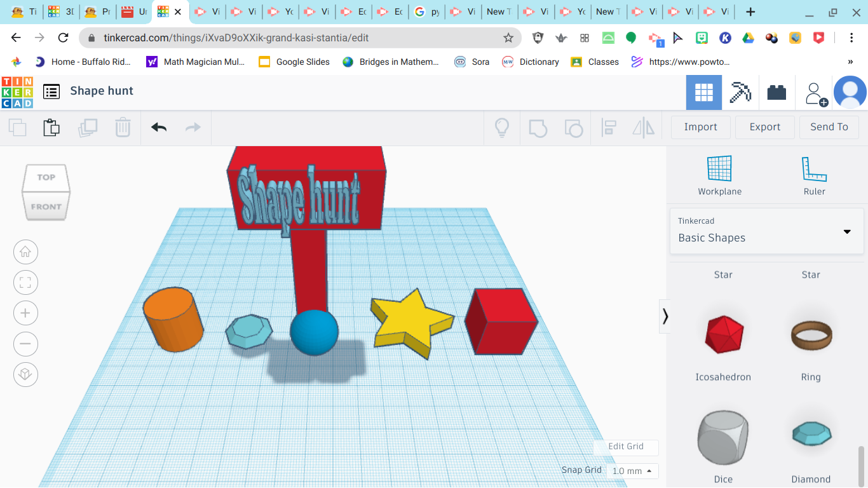Open the Snap Grid 1.0 mm dropdown
The height and width of the screenshot is (488, 868).
coord(632,471)
